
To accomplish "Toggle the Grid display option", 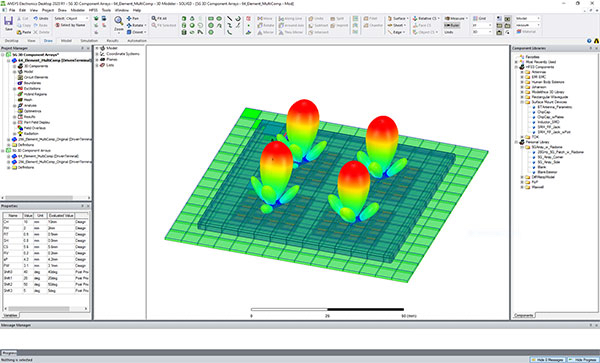I will tap(479, 18).
